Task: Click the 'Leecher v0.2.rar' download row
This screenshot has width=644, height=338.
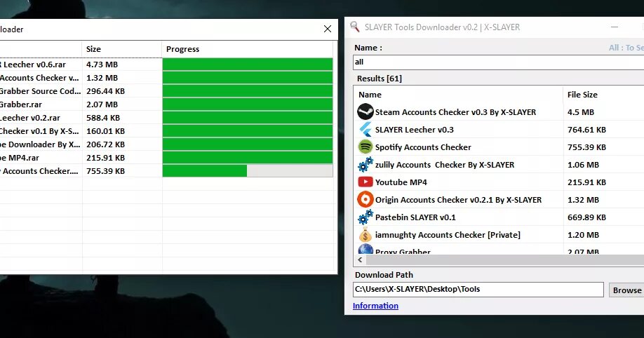Action: [x=30, y=118]
